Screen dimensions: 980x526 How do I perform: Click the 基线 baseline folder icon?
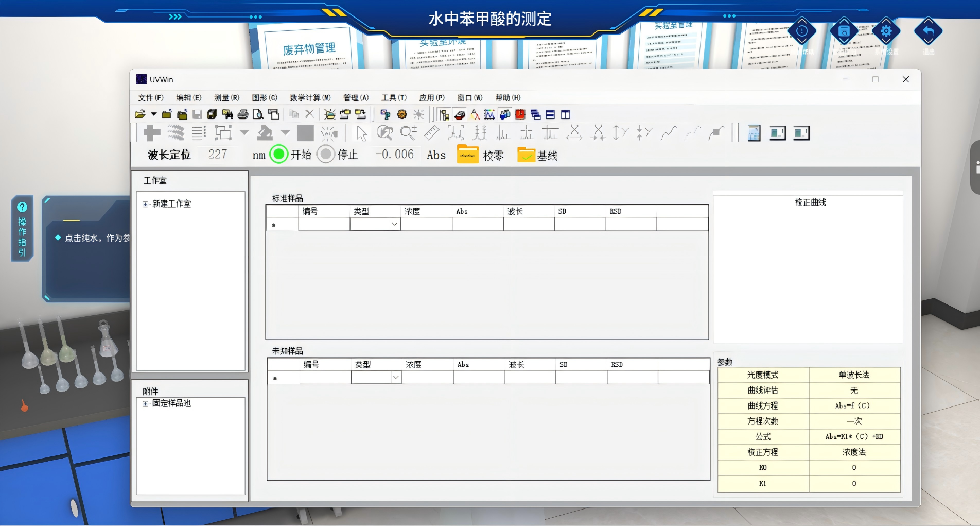(526, 155)
